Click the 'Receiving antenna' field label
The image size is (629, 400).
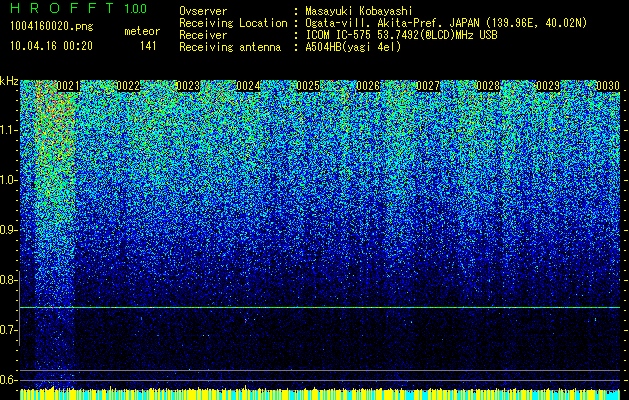pyautogui.click(x=230, y=47)
